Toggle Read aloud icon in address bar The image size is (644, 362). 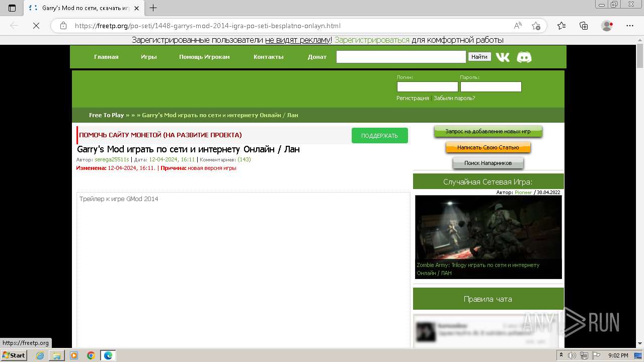(x=518, y=26)
